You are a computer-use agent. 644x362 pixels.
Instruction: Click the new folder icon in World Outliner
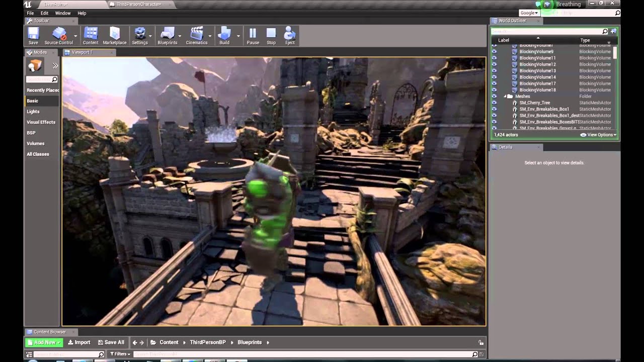pos(613,31)
